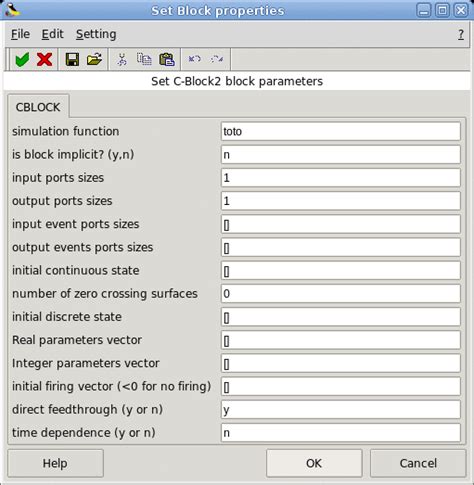
Task: Click the 'initial discrete state' label
Action: click(x=67, y=317)
